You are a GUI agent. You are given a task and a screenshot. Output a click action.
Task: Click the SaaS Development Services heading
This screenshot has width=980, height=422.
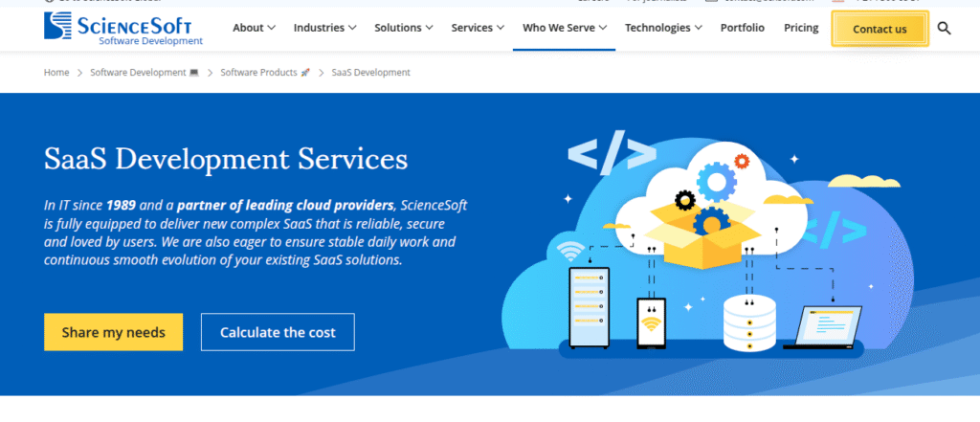(x=226, y=159)
